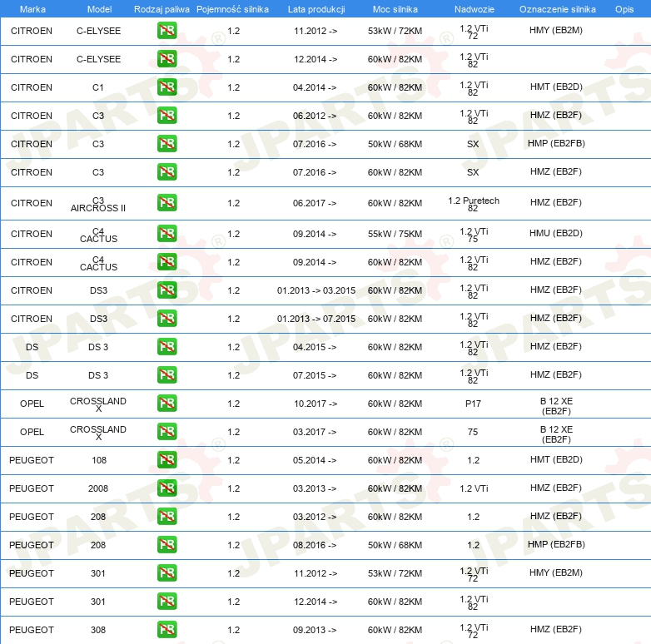Click the fuel icon for Peugeot 208 from 03.2012
Viewport: 651px width, 644px height.
(166, 516)
